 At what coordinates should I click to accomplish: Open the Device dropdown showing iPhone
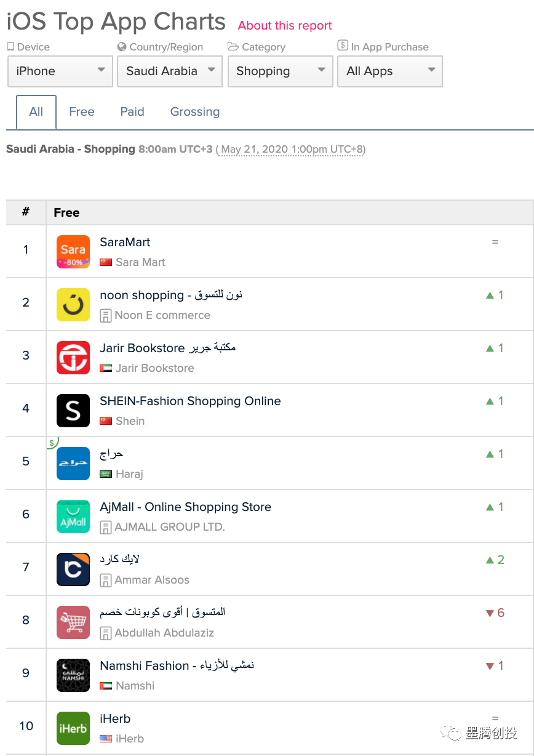coord(60,71)
